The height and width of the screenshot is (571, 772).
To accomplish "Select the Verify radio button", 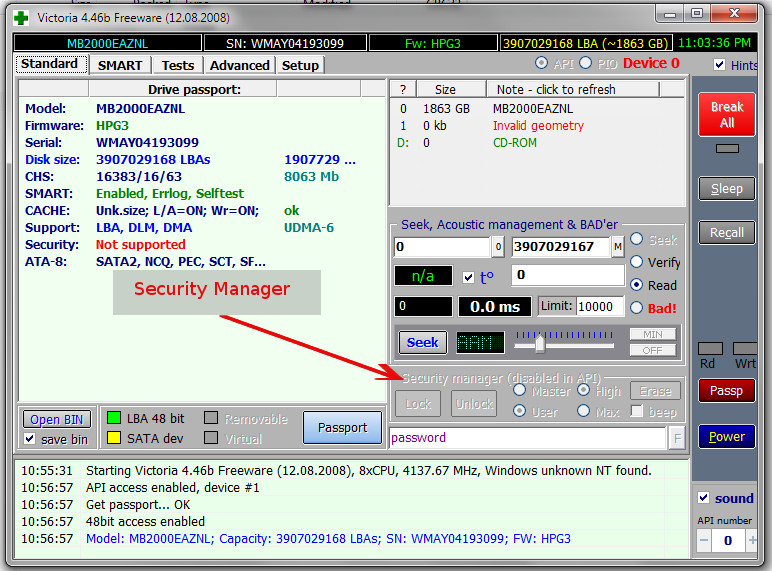I will click(637, 262).
